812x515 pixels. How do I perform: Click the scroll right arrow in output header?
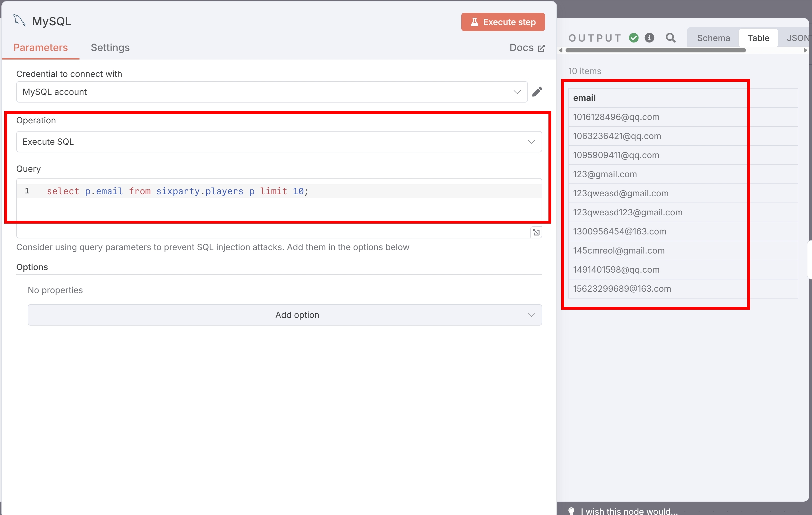(x=806, y=50)
